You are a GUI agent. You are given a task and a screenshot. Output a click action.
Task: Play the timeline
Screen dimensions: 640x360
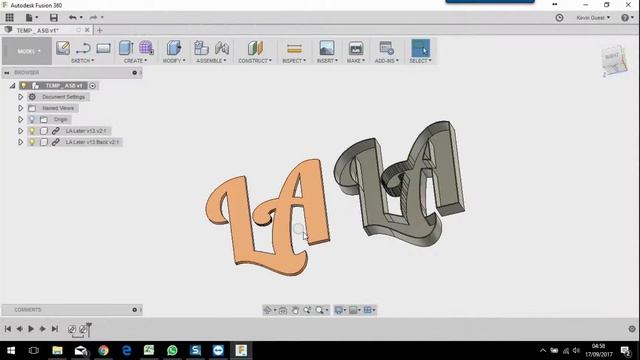click(31, 329)
